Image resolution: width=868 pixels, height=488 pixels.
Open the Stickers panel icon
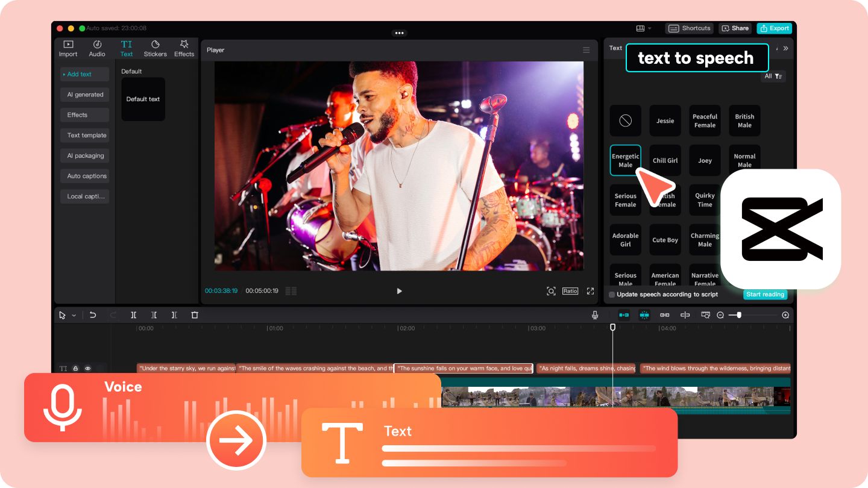pyautogui.click(x=155, y=48)
